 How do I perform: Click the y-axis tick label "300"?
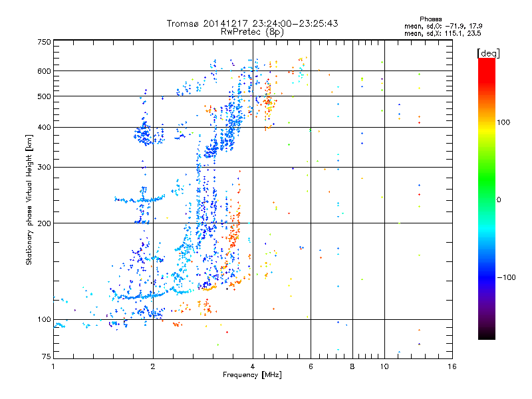(45, 167)
